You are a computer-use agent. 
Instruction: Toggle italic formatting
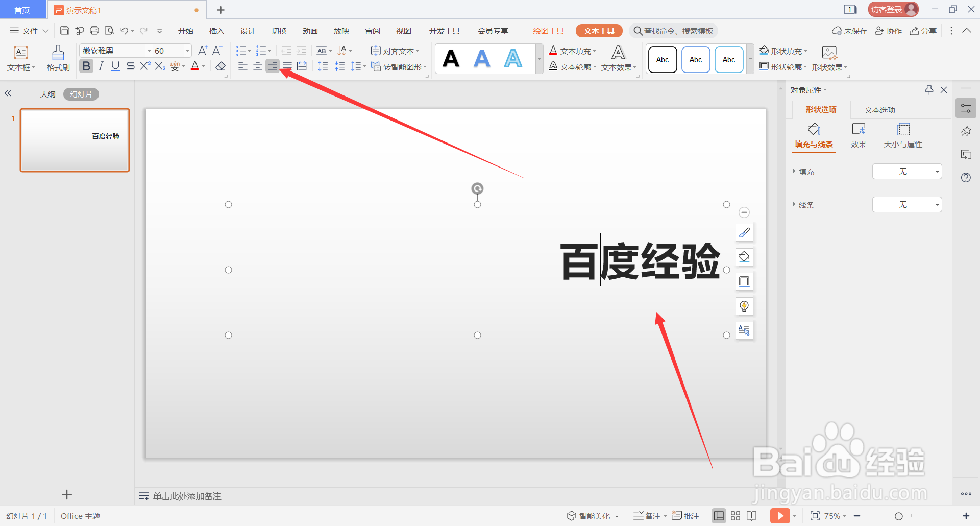tap(101, 66)
